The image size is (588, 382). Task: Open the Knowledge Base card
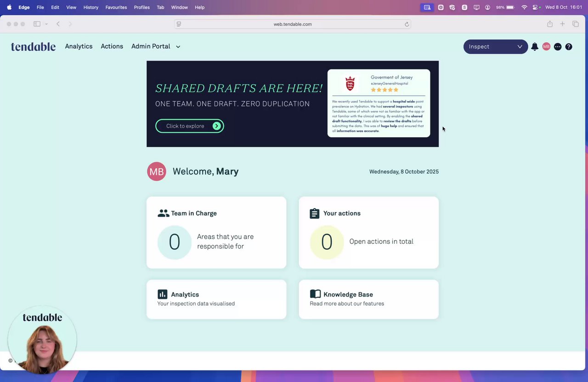(369, 299)
